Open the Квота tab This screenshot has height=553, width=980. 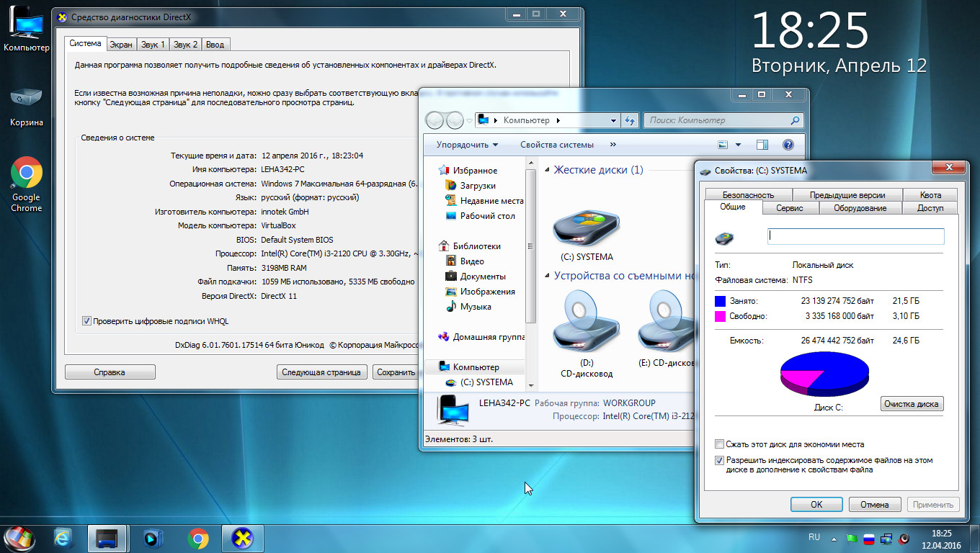(x=930, y=194)
